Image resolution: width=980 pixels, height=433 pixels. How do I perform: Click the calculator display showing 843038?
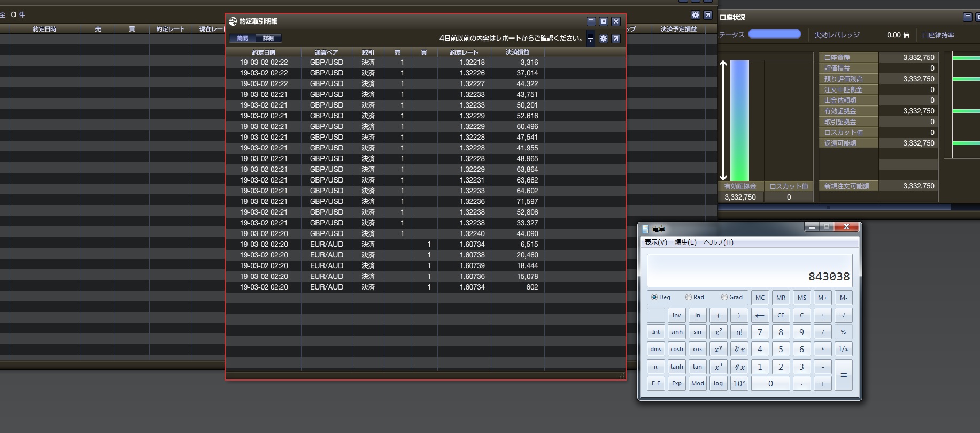[749, 271]
